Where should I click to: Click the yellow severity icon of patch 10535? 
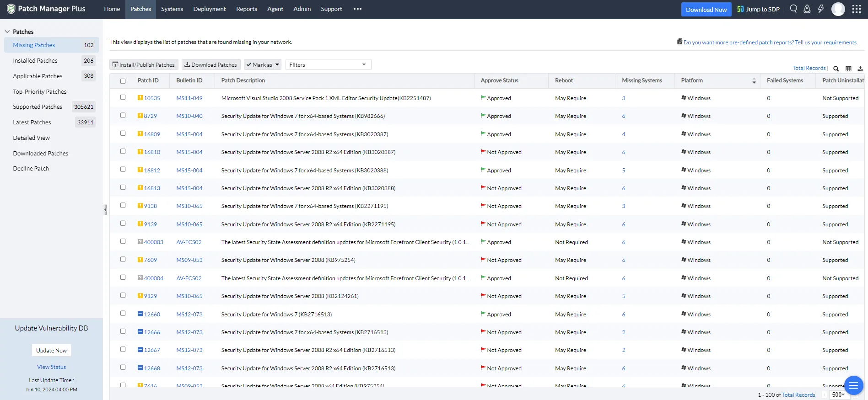tap(140, 98)
